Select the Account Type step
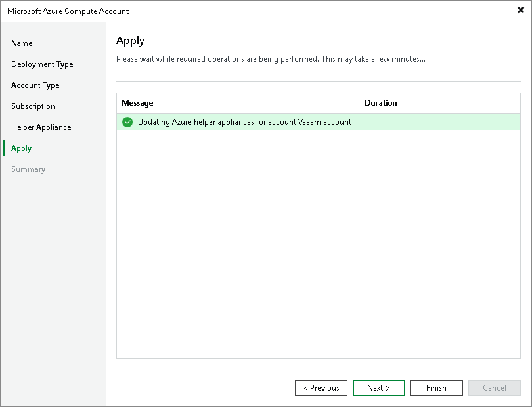The height and width of the screenshot is (407, 532). click(x=35, y=85)
